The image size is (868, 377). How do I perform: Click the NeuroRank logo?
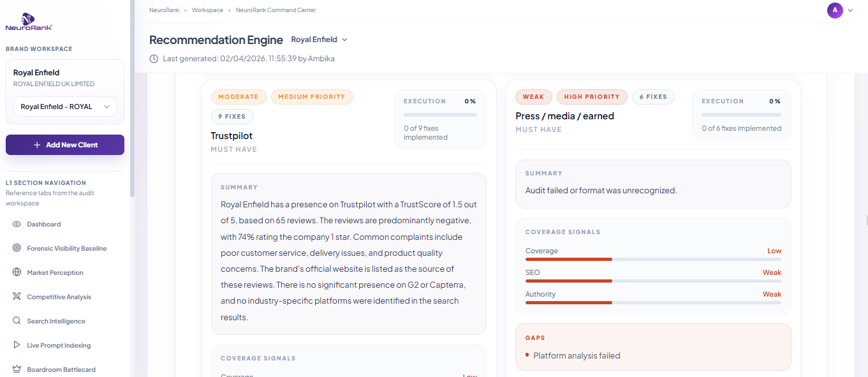point(29,22)
